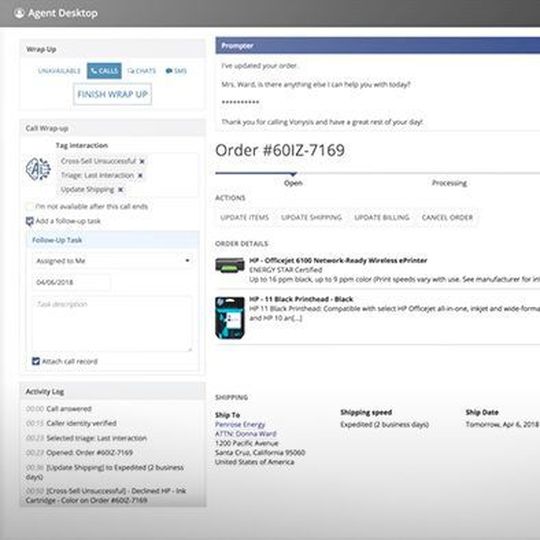
Task: Click the Agent Desktop user icon
Action: 19,13
